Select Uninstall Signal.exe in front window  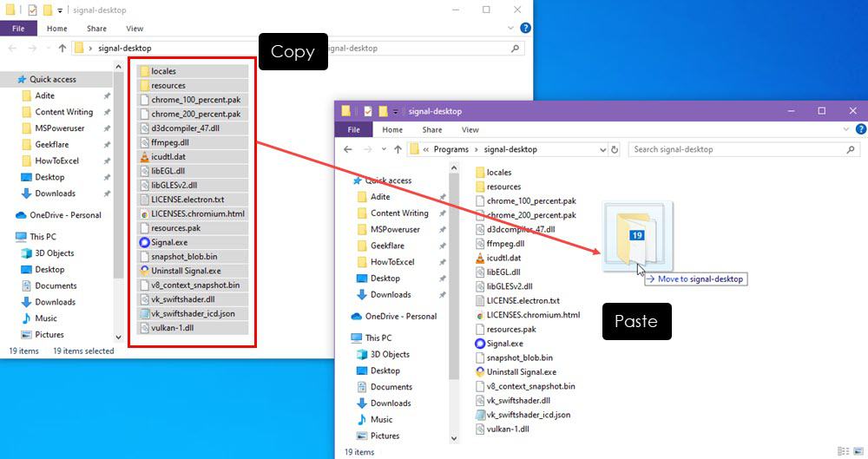(516, 372)
